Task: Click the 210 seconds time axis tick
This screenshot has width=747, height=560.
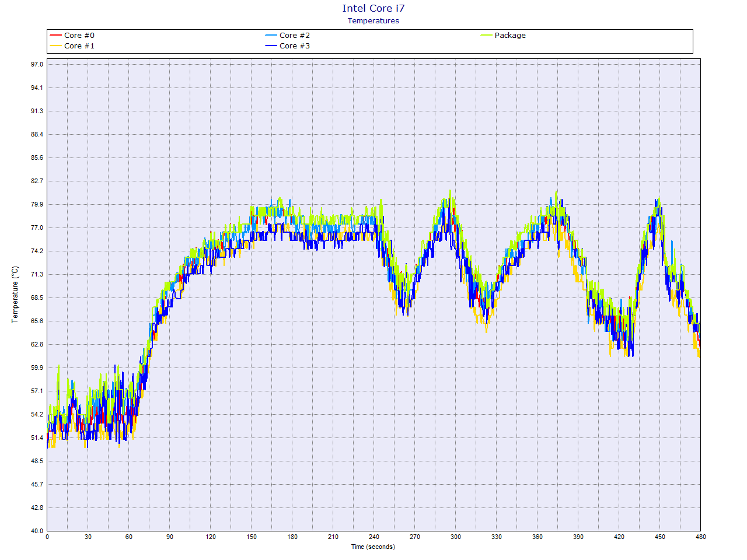Action: click(x=333, y=537)
